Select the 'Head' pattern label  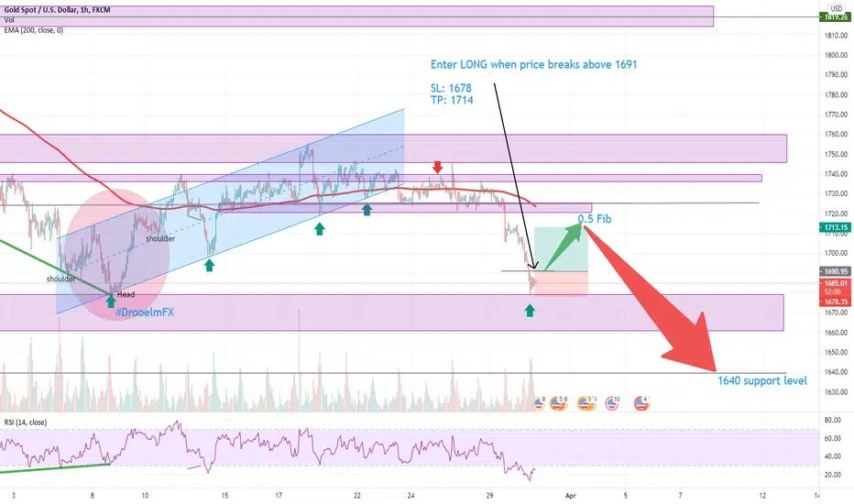[126, 295]
